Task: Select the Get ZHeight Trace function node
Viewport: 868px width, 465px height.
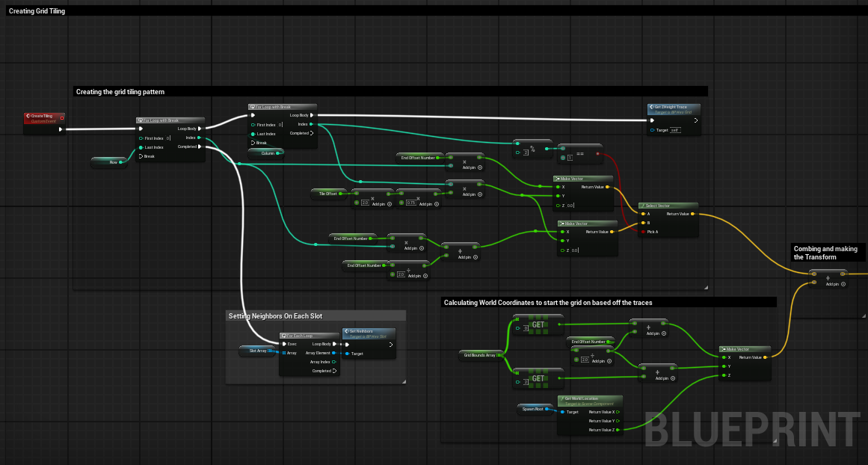Action: click(x=674, y=108)
